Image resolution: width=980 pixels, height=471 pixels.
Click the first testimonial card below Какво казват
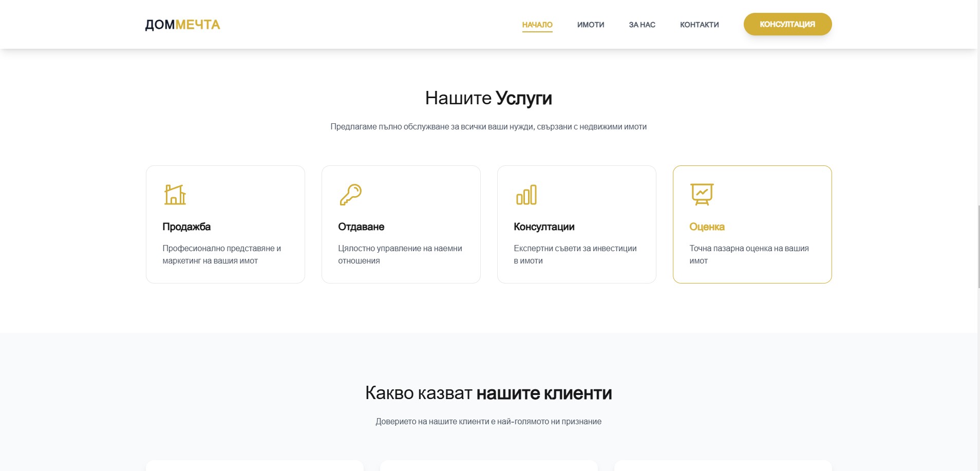[x=254, y=466]
